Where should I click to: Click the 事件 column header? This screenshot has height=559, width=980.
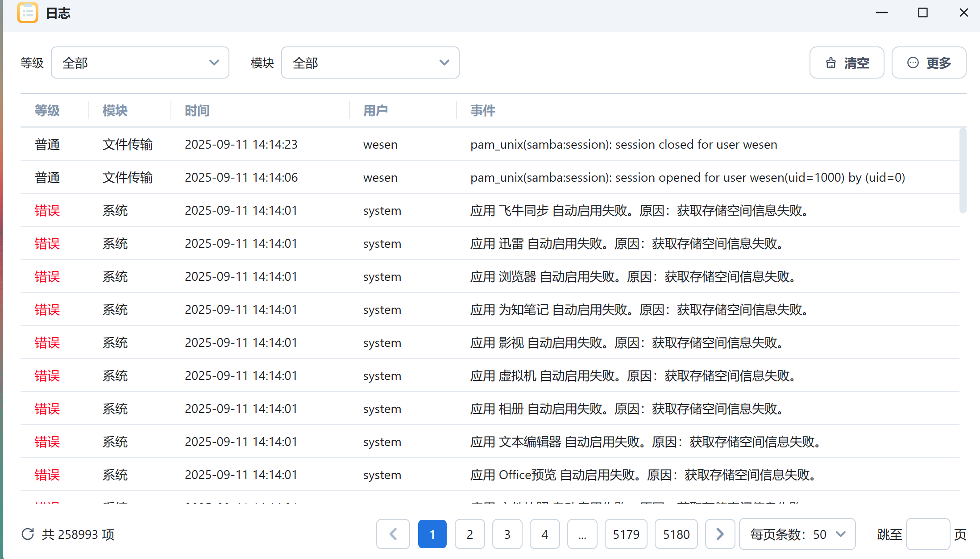click(483, 110)
